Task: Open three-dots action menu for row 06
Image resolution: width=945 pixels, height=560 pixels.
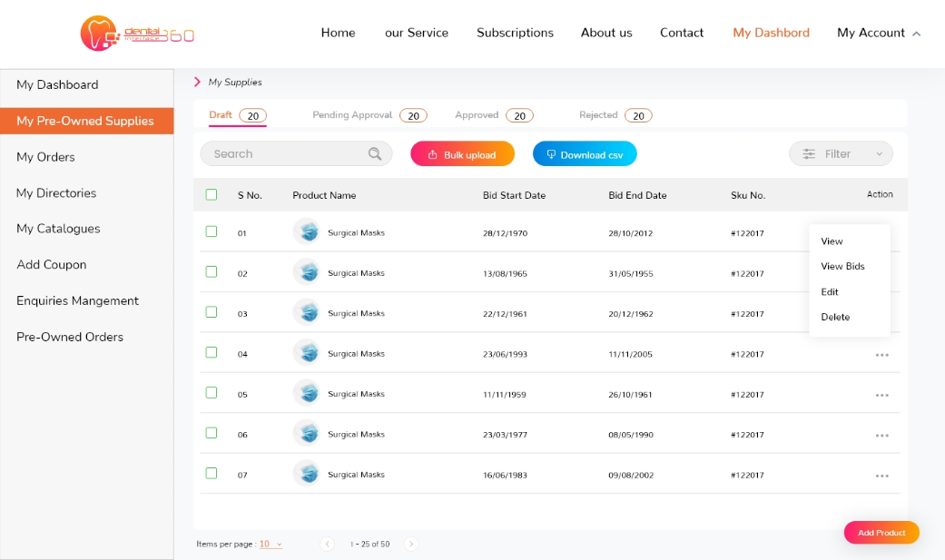Action: pos(881,436)
